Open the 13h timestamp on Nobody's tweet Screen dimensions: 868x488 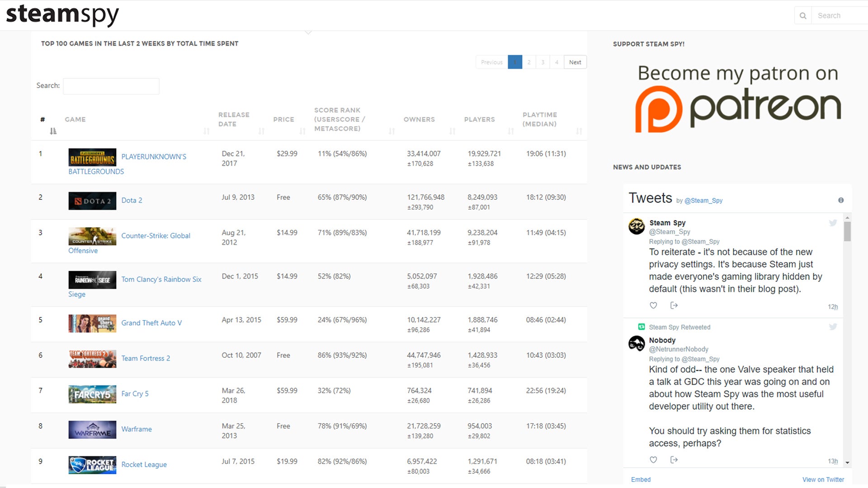[x=833, y=461]
